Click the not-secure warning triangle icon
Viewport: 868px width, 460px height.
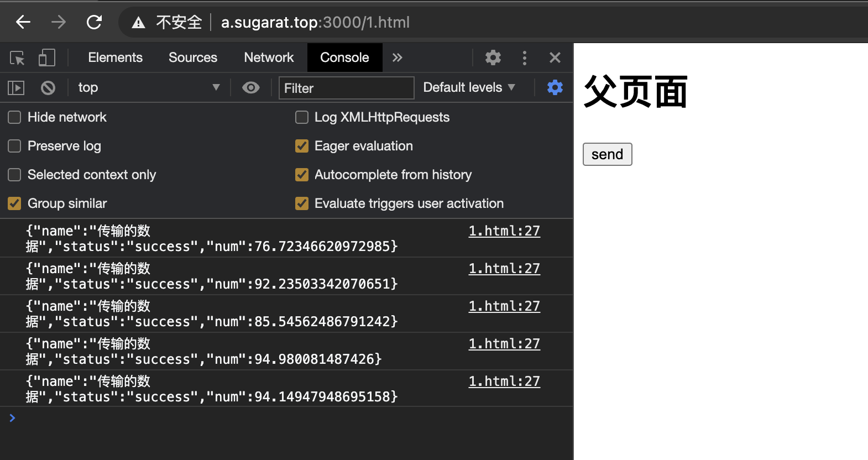[x=138, y=23]
